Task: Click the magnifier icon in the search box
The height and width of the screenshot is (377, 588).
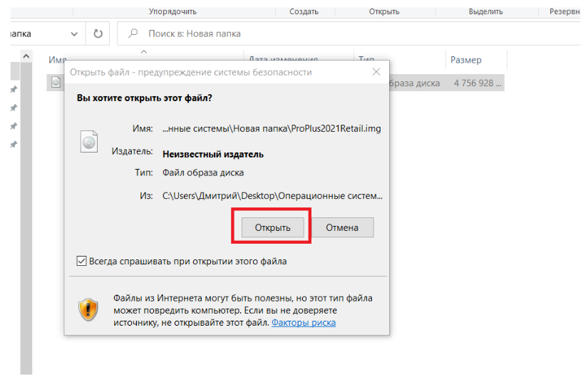Action: point(133,33)
